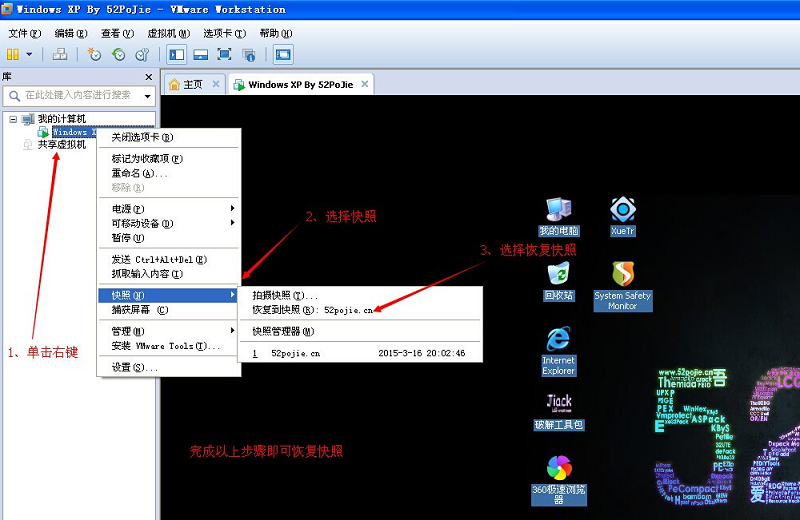Image resolution: width=800 pixels, height=520 pixels.
Task: Choose 恢复到快照 52pojie.cn entry
Action: [x=360, y=310]
